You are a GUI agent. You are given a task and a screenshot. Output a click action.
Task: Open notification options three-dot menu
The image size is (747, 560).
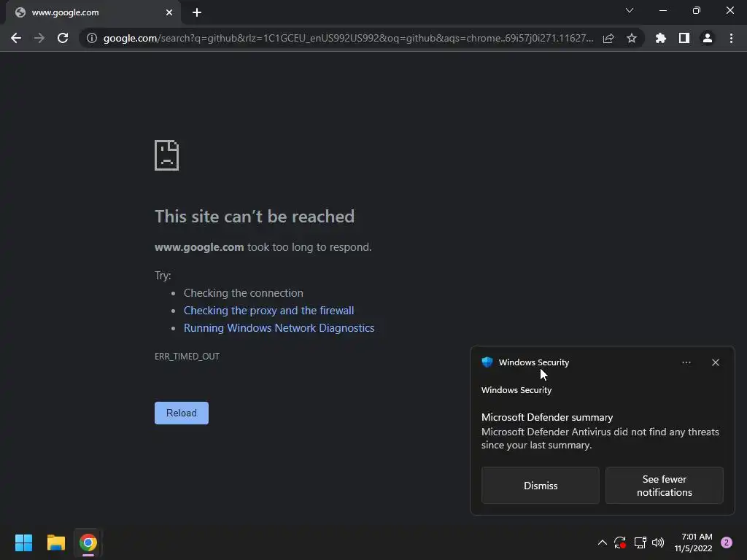[x=686, y=362]
